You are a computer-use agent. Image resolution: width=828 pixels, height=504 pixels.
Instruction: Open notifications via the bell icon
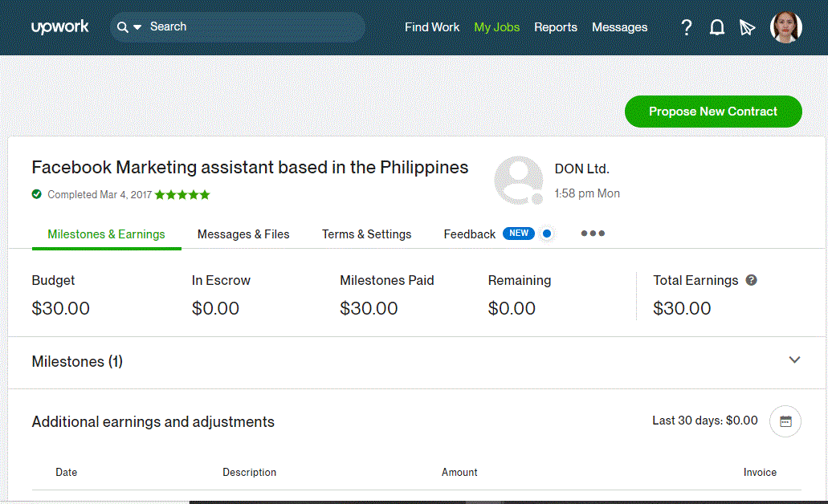[x=716, y=27]
